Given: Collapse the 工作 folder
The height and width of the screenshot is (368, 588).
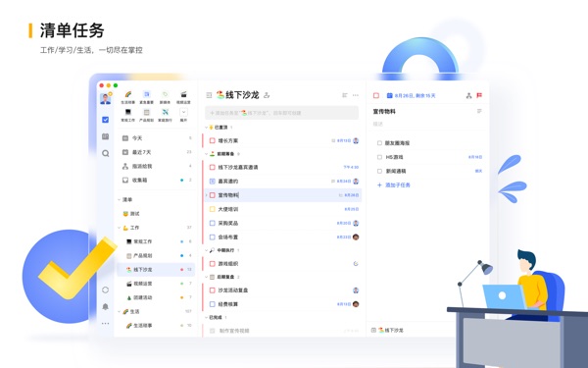Looking at the screenshot, I should point(120,228).
